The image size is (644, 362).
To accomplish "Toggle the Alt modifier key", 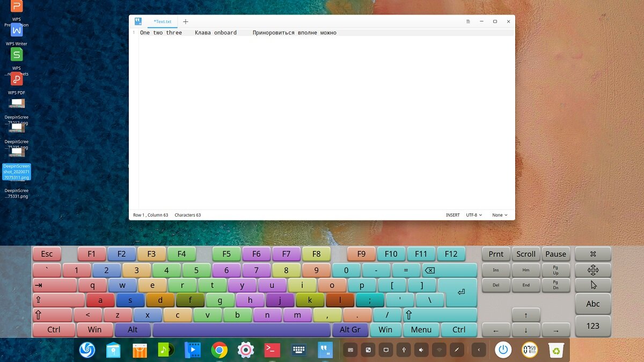I will pos(133,330).
